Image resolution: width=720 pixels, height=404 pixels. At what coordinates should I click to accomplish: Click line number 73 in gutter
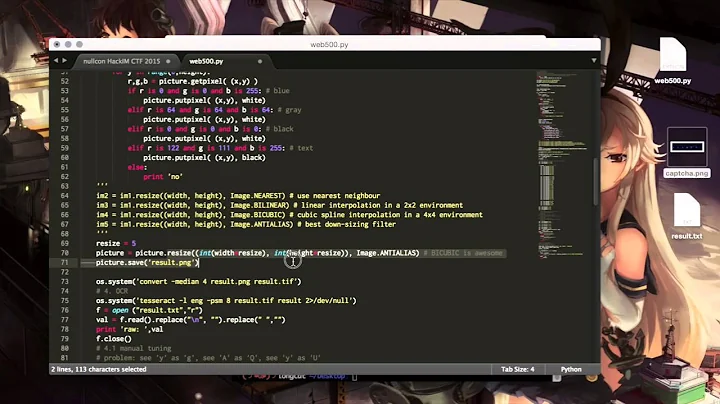tap(64, 281)
